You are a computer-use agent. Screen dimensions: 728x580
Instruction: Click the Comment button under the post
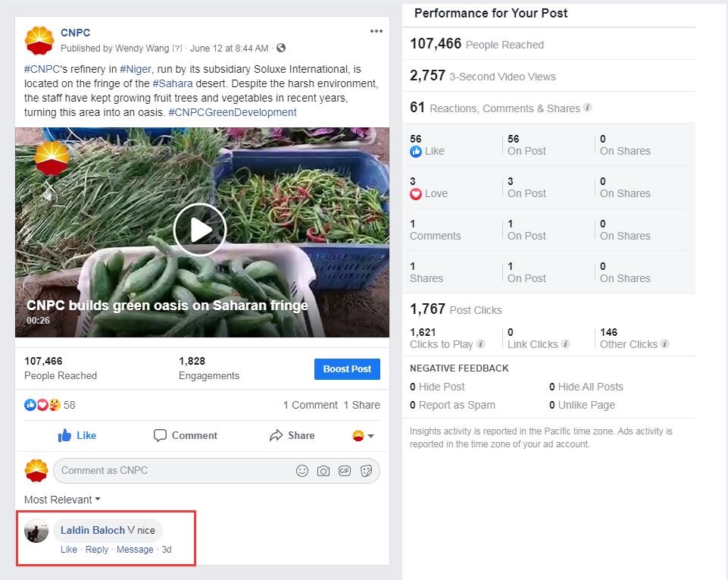coord(186,435)
